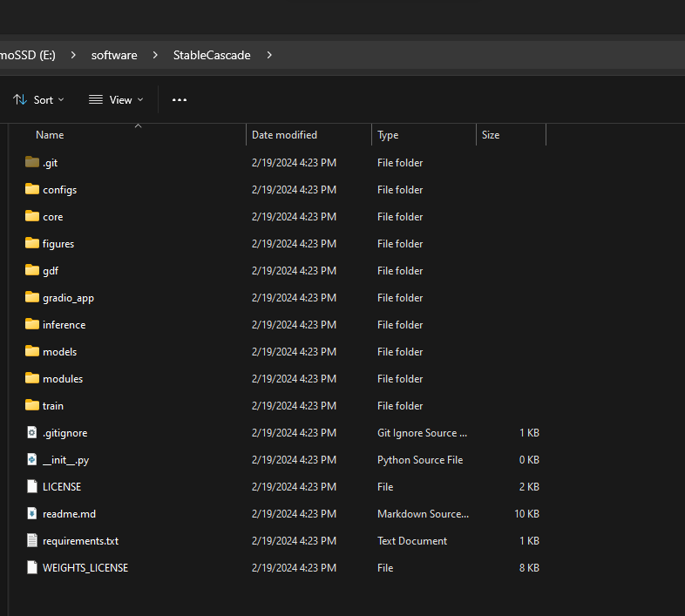Sort by the Date modified column header

284,135
